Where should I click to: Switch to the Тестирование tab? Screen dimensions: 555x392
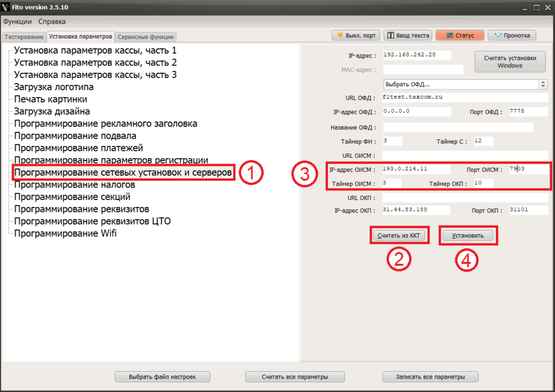click(x=24, y=37)
